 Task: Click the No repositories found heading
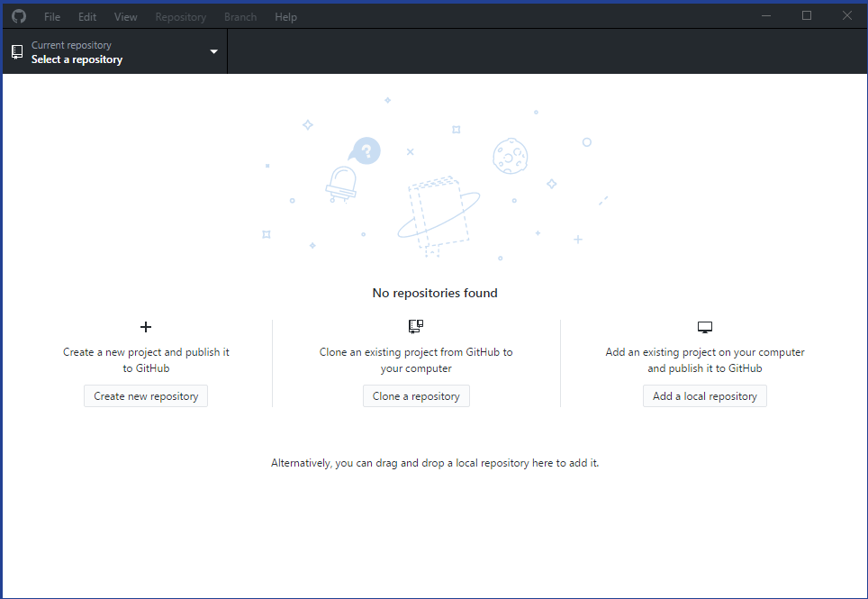pos(435,293)
